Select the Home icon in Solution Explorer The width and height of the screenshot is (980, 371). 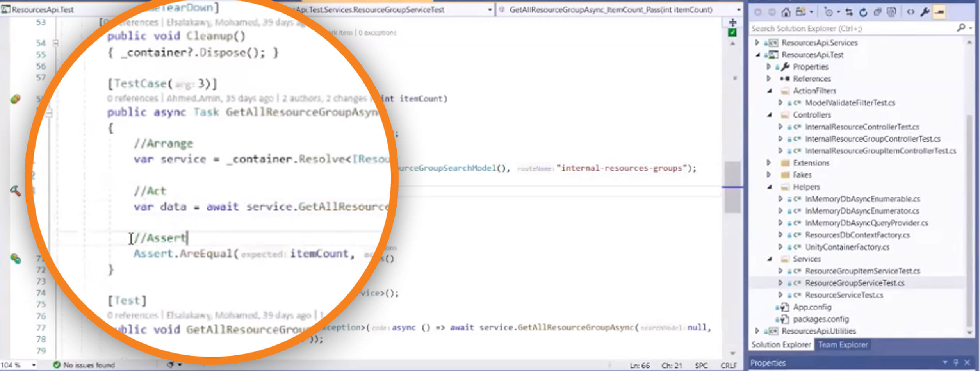coord(786,12)
